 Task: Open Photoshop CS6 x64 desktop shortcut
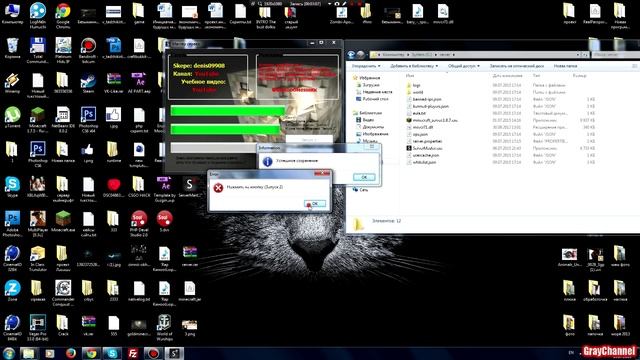tap(88, 120)
